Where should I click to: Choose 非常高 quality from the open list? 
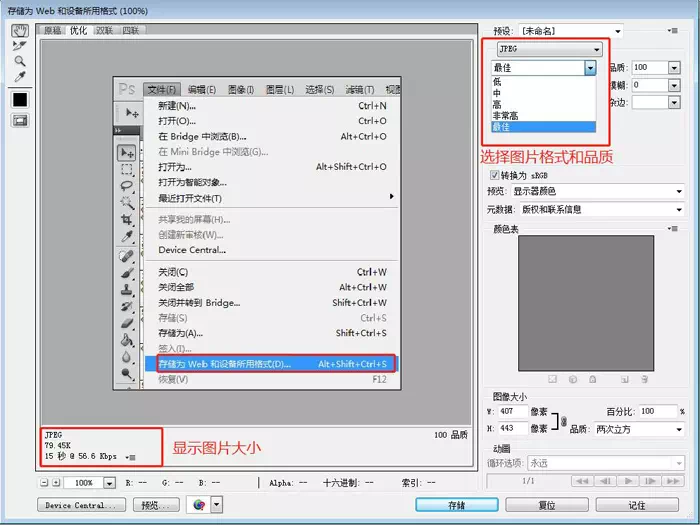(x=505, y=116)
